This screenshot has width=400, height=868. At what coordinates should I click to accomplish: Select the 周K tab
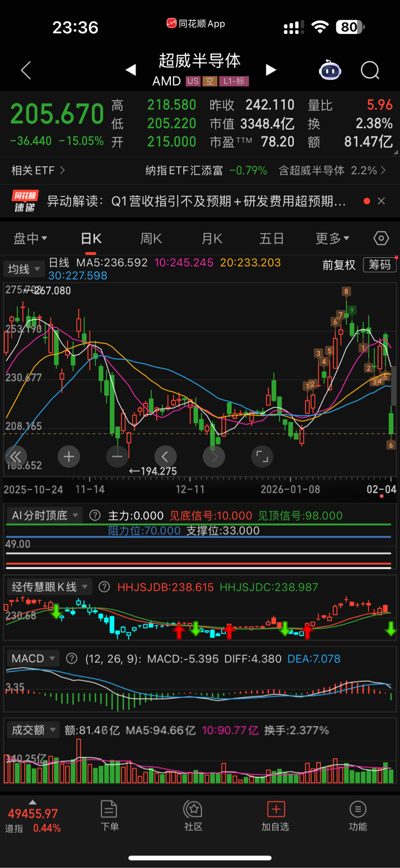coord(151,238)
